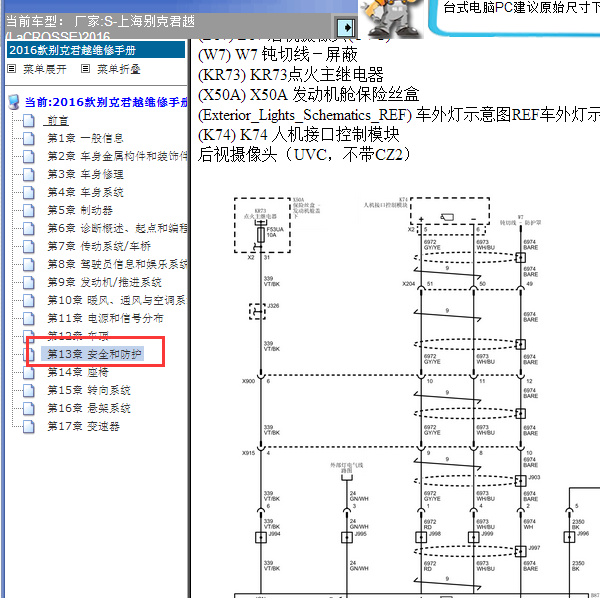Click the KR73 relay box in the diagram

(262, 225)
